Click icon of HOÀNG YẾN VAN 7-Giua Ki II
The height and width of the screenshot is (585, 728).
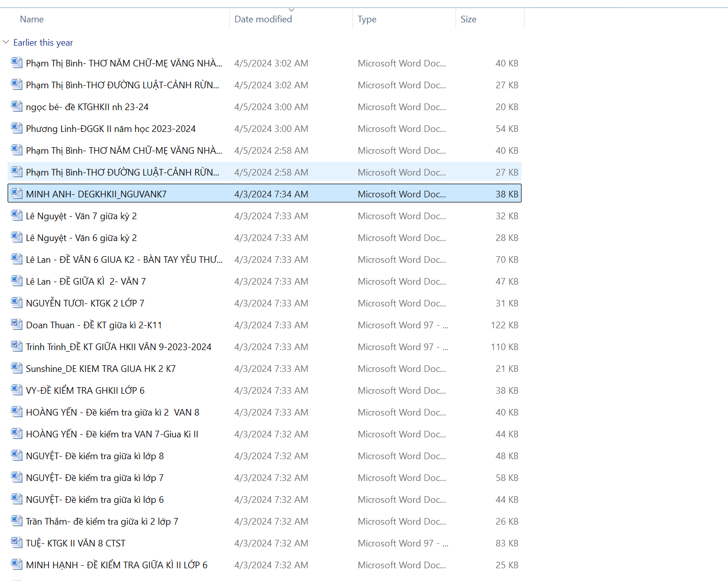[17, 434]
